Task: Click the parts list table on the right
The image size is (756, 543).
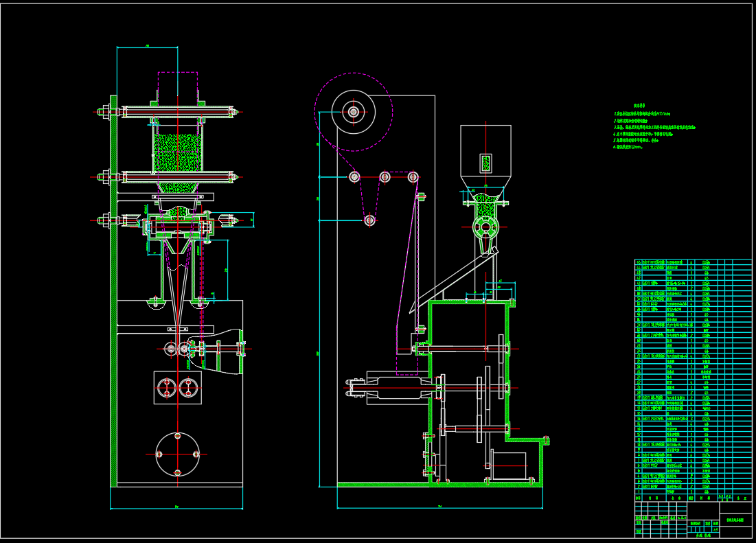Action: (x=692, y=376)
